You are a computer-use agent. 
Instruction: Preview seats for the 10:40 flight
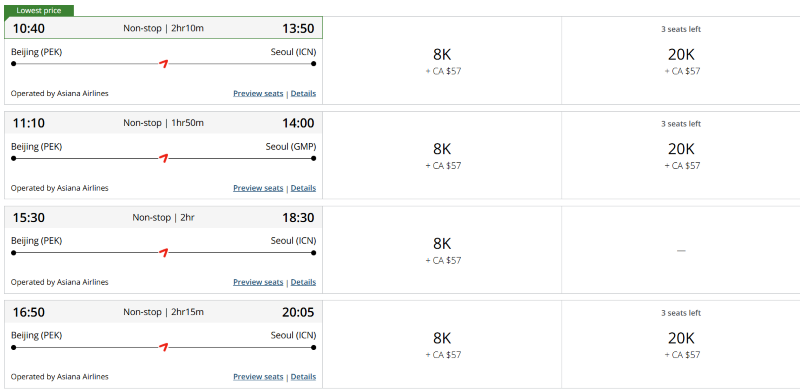coord(258,93)
